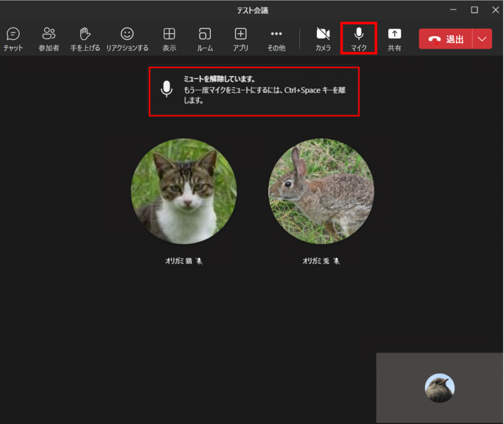This screenshot has width=504, height=424.
Task: Select the cat participant avatar
Action: [184, 191]
